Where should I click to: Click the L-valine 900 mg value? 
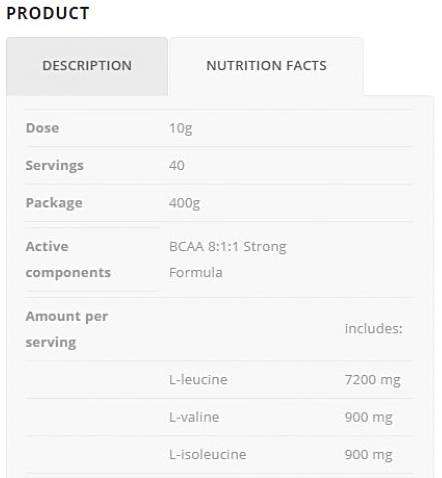point(368,418)
